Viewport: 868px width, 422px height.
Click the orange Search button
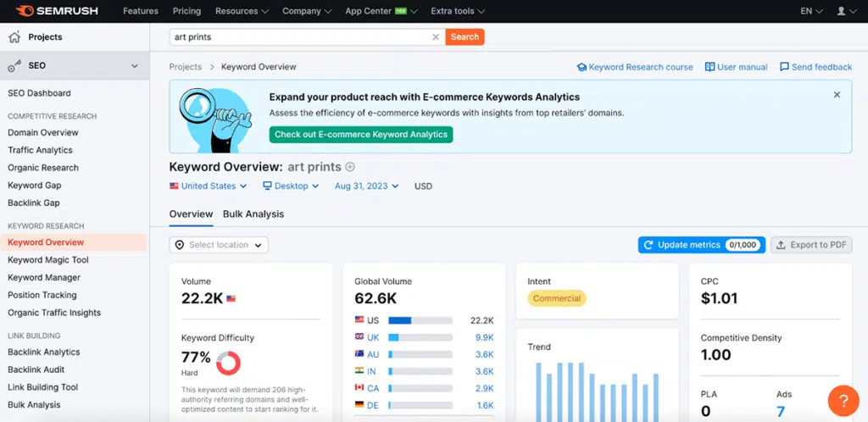[465, 37]
